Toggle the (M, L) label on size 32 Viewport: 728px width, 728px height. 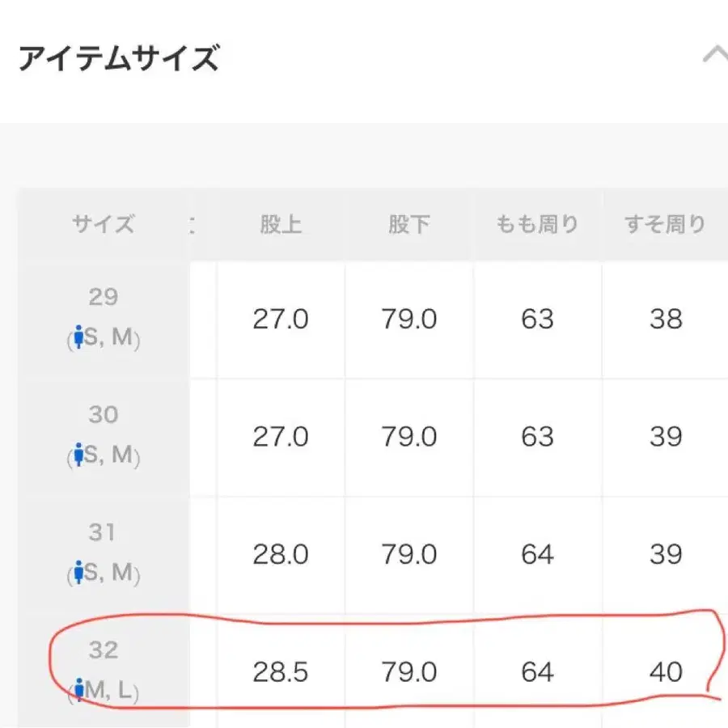(104, 691)
